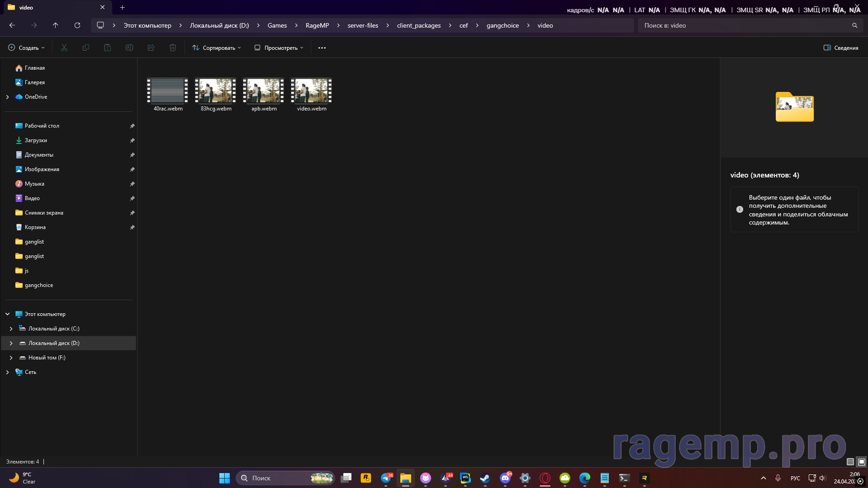Open the video.webm file thumbnail

coord(311,91)
